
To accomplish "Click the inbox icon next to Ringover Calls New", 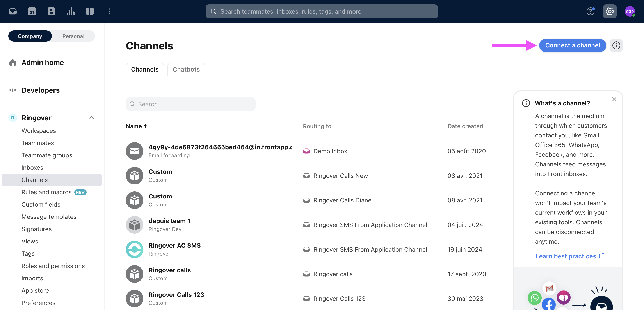I will [x=306, y=176].
